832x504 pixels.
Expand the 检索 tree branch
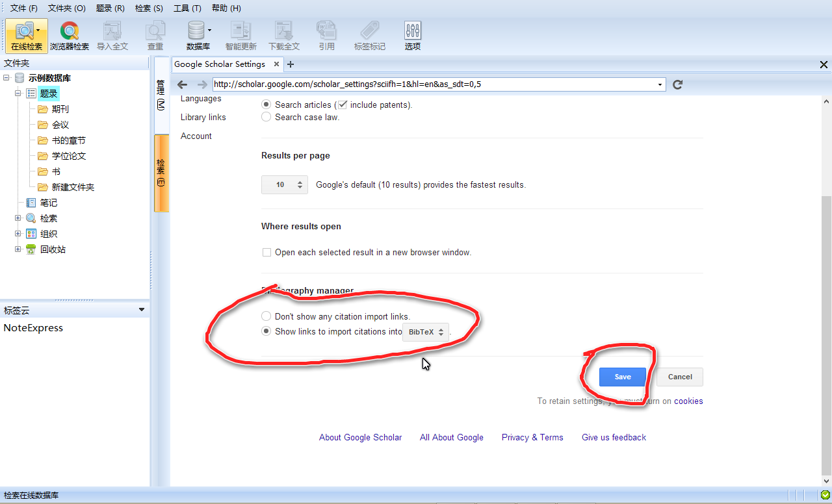pos(18,218)
